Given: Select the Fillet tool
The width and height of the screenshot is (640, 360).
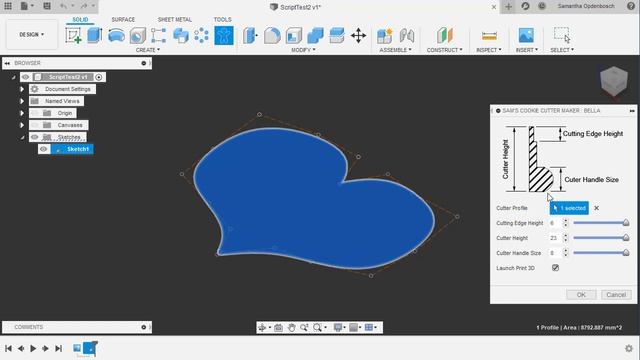Looking at the screenshot, I should point(272,36).
